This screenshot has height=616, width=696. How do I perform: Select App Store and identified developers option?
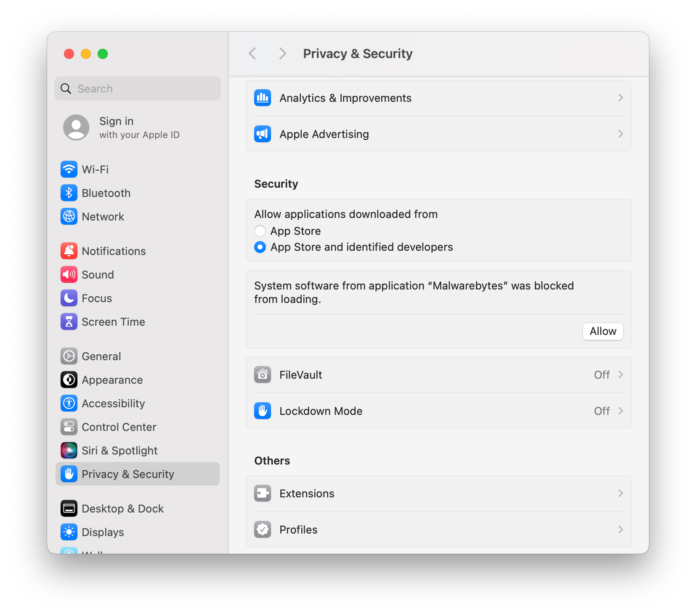260,247
